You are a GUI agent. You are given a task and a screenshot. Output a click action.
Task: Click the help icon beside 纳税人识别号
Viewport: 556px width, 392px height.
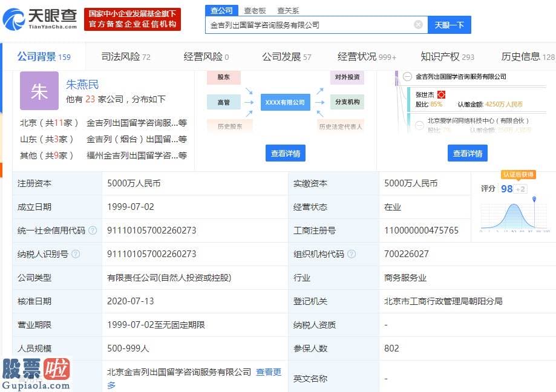click(x=76, y=254)
